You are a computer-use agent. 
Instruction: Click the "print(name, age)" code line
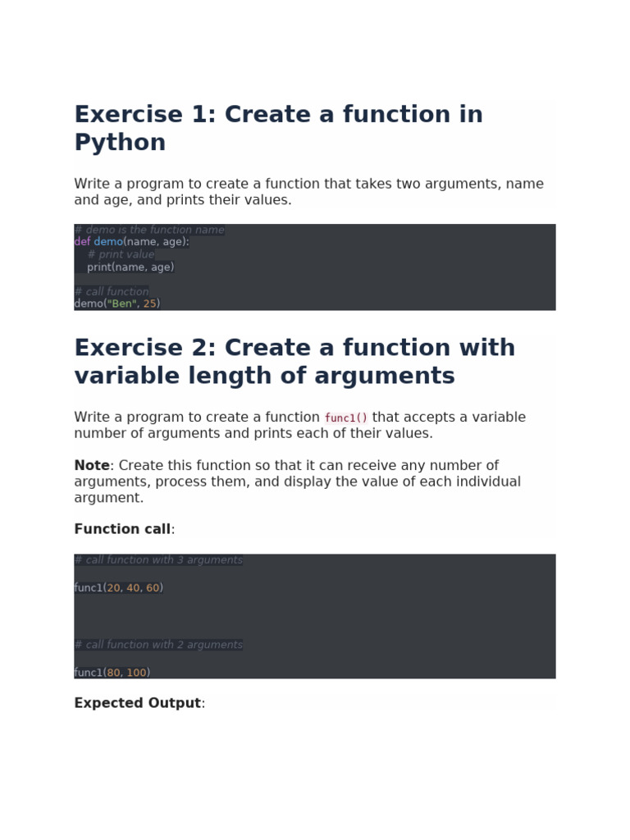(x=130, y=267)
